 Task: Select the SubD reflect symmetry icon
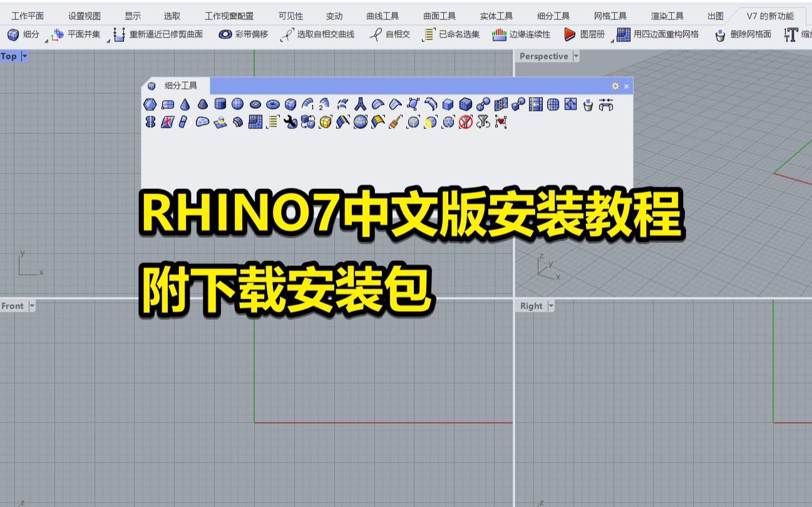(150, 122)
